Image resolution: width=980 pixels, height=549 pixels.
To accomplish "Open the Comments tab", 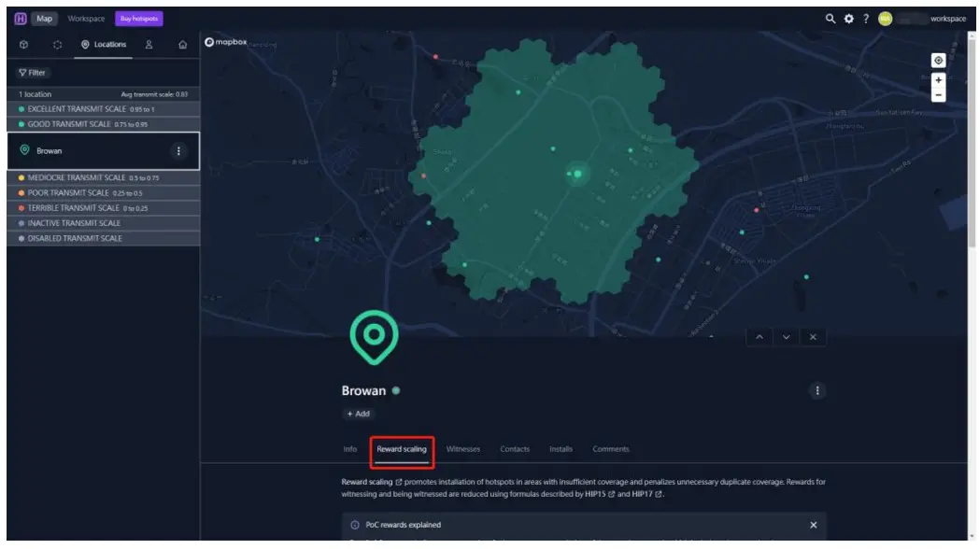I will click(x=611, y=449).
